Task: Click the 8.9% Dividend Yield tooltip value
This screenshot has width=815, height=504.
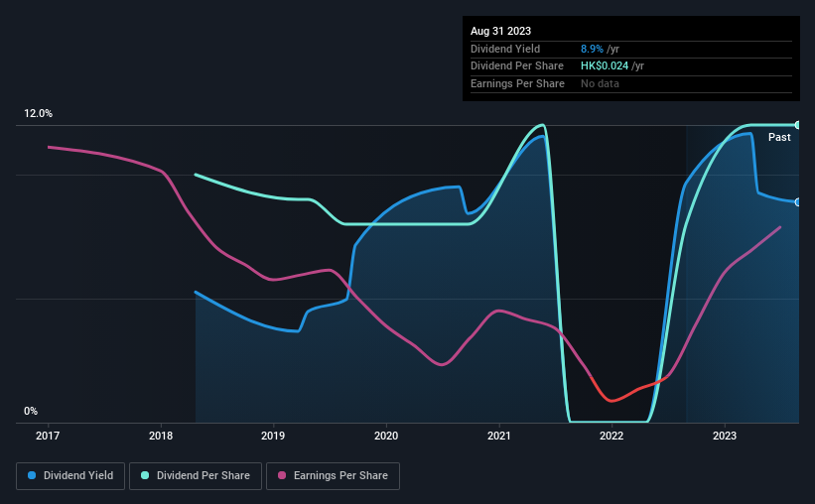Action: [592, 49]
